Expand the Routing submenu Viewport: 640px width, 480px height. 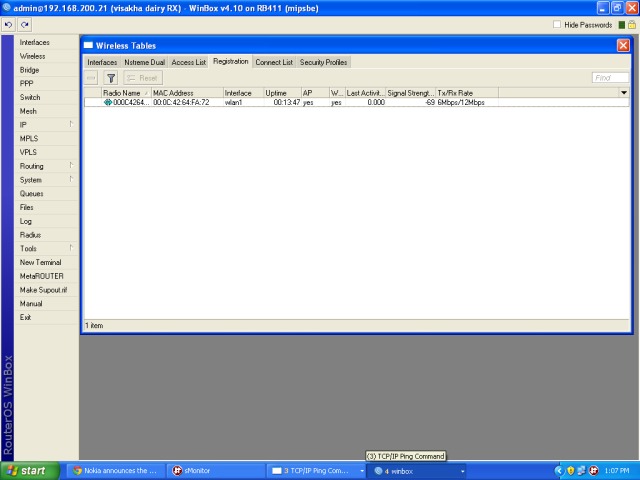(x=71, y=165)
